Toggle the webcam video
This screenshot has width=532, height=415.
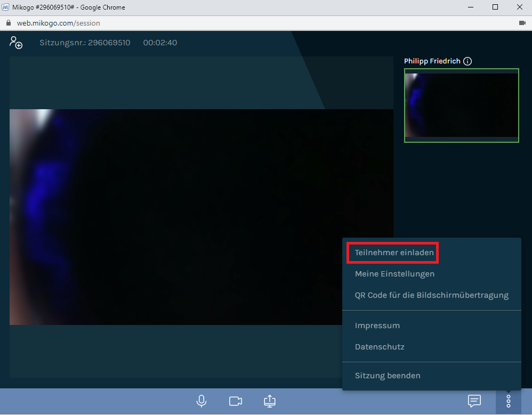pos(236,401)
